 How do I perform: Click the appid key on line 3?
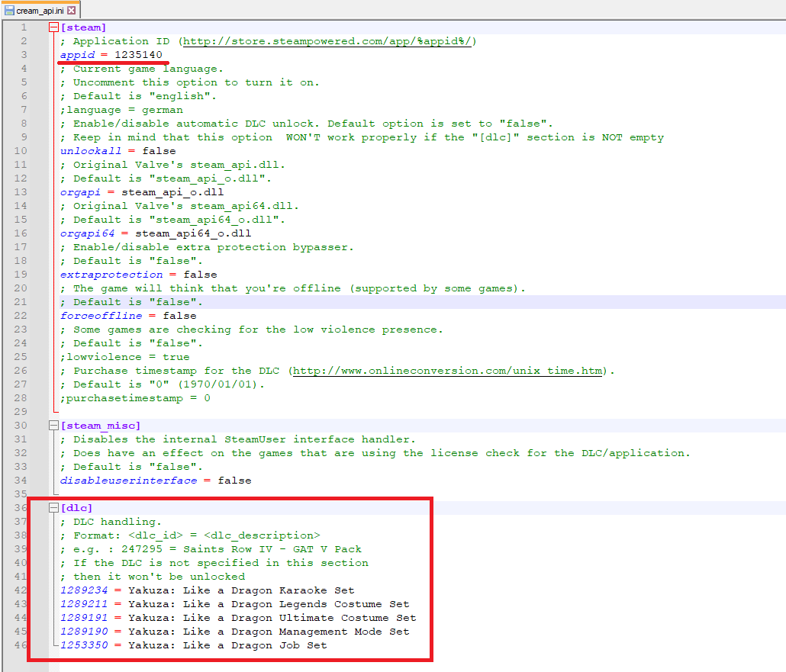[x=77, y=55]
